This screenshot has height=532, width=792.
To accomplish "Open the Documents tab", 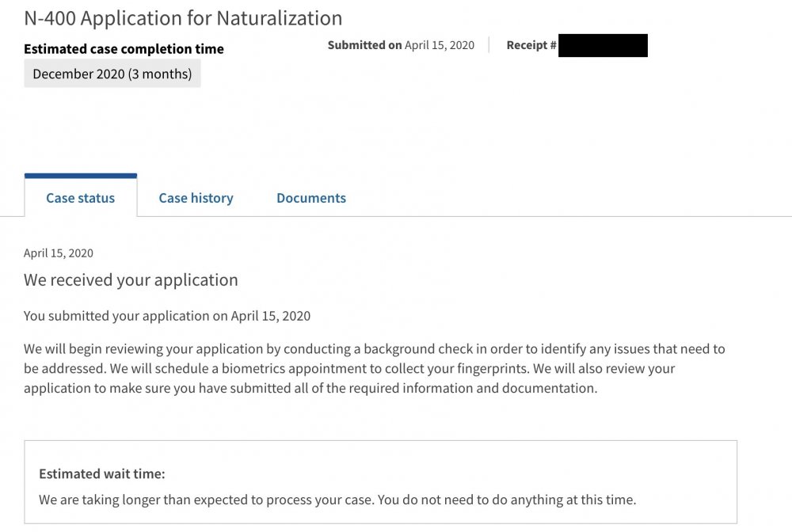I will (311, 198).
